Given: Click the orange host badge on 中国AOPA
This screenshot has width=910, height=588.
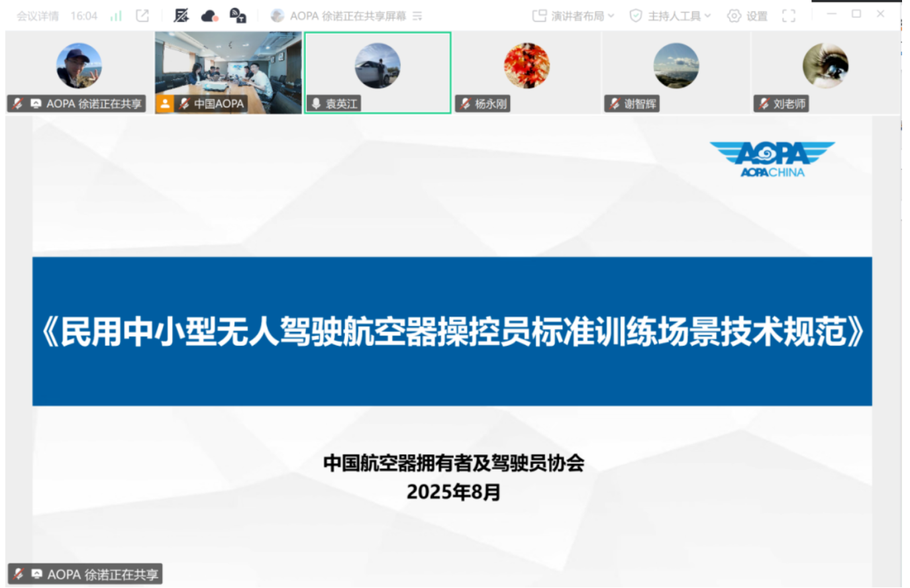Looking at the screenshot, I should pyautogui.click(x=165, y=104).
